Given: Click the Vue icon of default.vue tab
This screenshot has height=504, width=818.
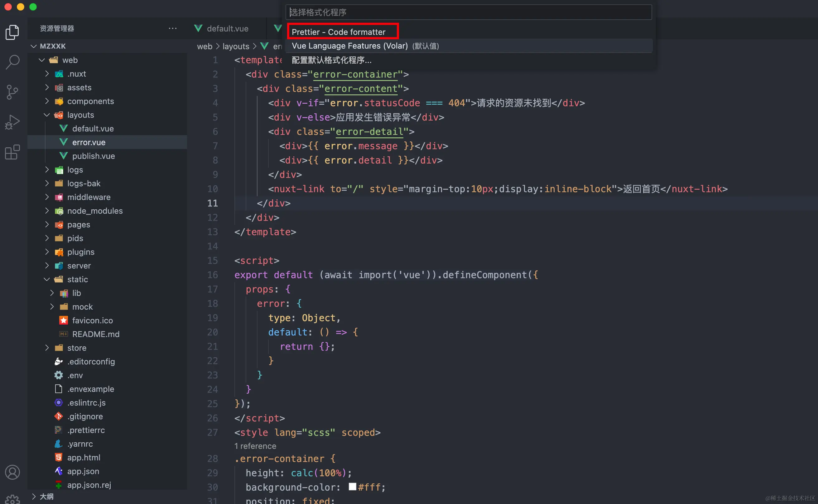Looking at the screenshot, I should coord(198,28).
